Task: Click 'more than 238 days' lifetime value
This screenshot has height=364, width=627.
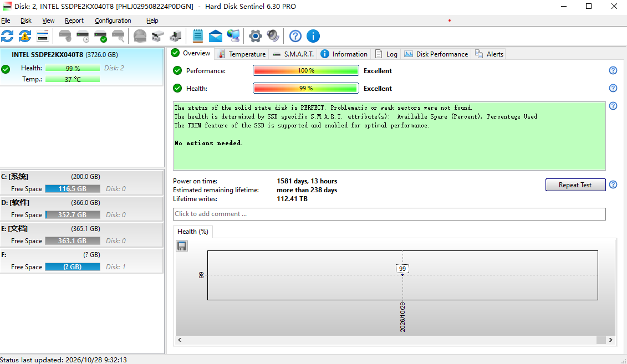Action: coord(307,190)
